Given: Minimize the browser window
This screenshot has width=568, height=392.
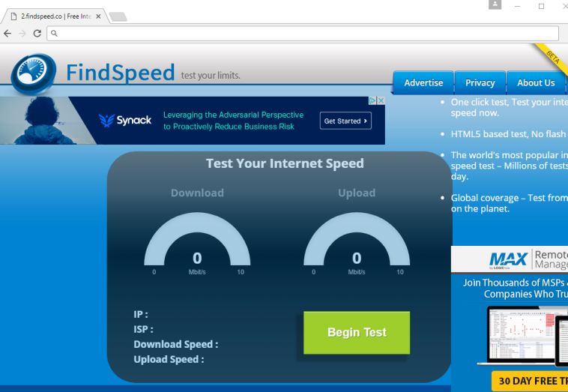Looking at the screenshot, I should pos(517,6).
